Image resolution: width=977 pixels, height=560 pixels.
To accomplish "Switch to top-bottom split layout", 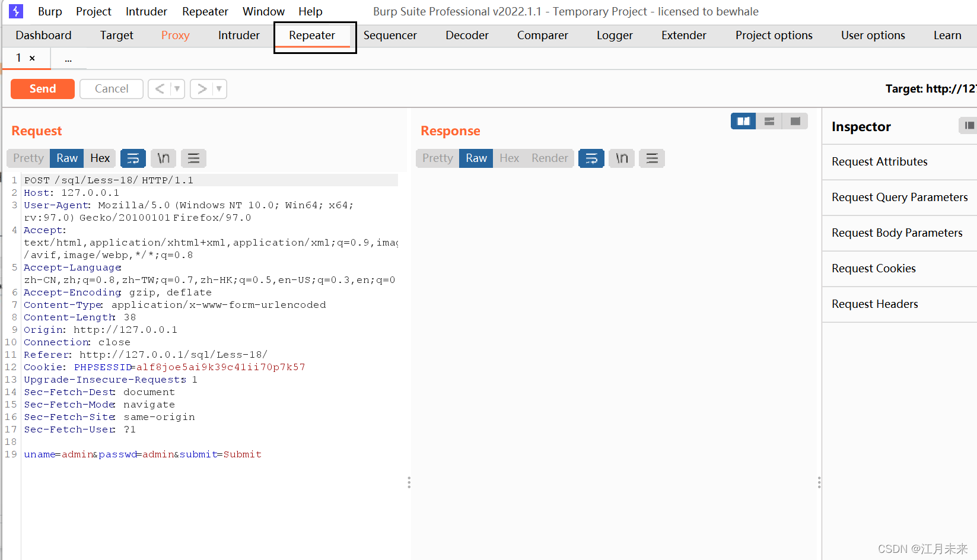I will pos(769,121).
